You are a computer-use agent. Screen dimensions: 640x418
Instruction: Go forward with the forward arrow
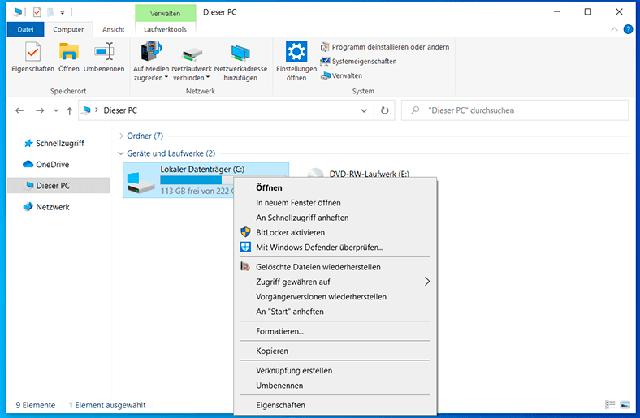[x=40, y=111]
